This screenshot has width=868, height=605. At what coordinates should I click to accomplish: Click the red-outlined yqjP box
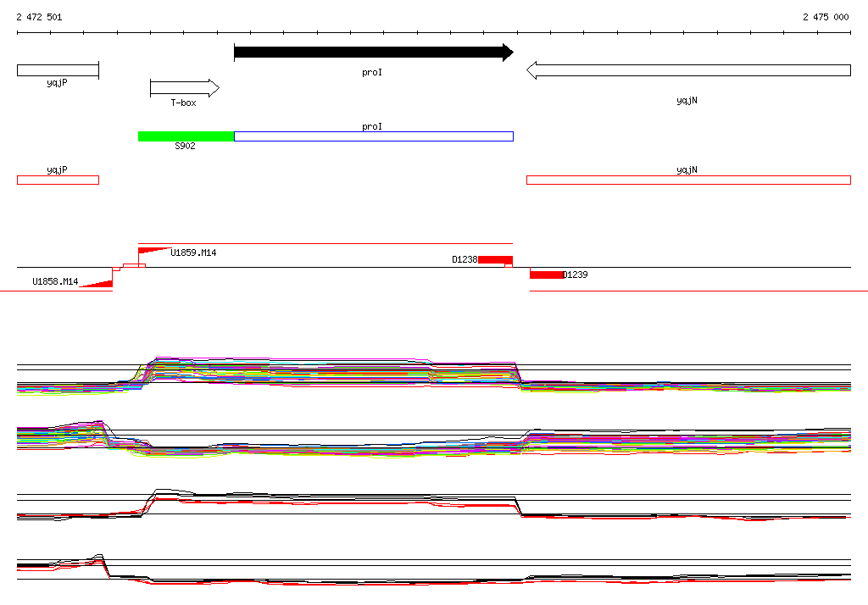coord(58,180)
